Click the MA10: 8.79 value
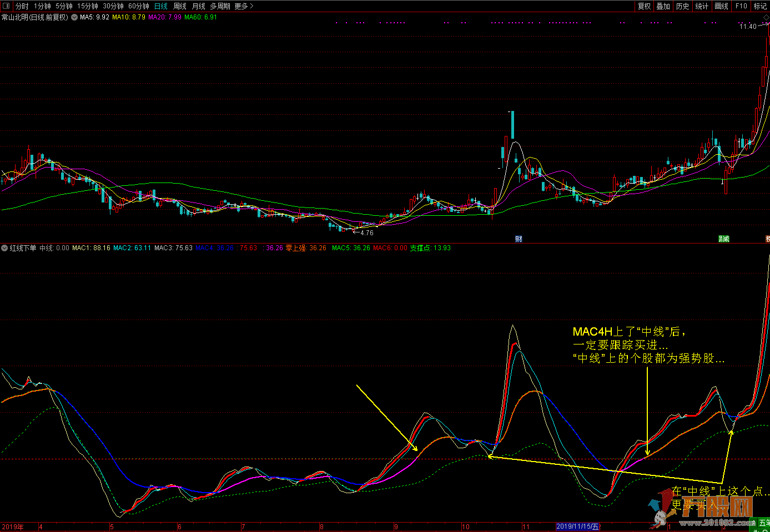 click(129, 17)
